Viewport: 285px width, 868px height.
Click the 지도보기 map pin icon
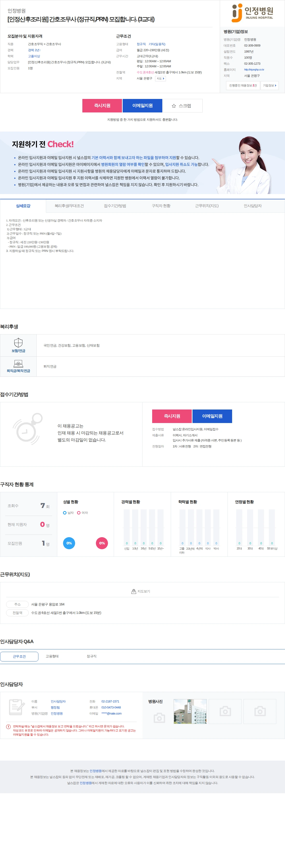pyautogui.click(x=134, y=591)
